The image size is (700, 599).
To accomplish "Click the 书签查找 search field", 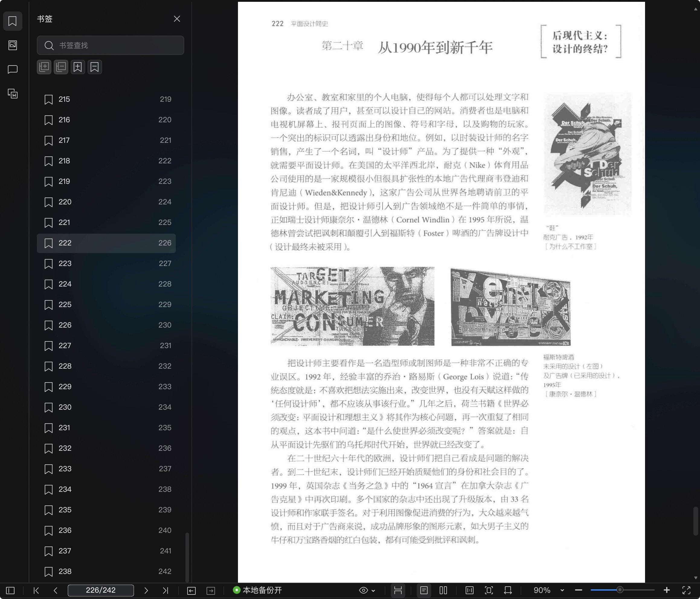I will 111,45.
